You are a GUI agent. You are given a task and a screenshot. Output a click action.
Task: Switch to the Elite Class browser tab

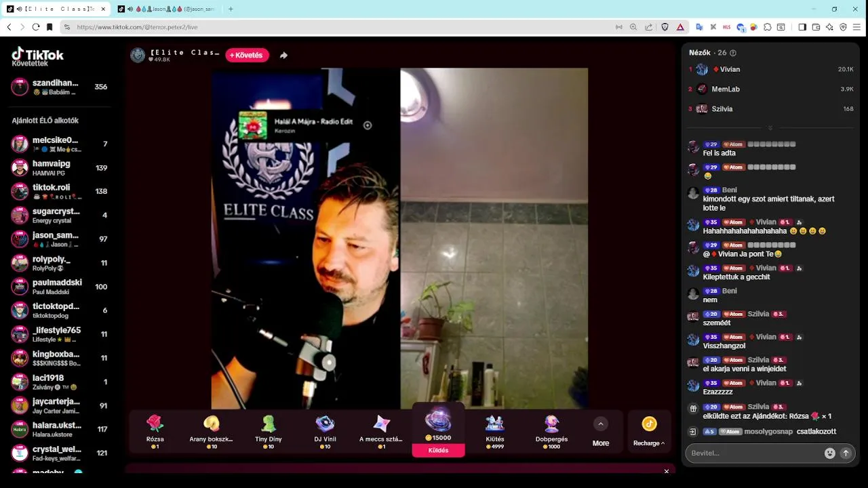click(57, 9)
